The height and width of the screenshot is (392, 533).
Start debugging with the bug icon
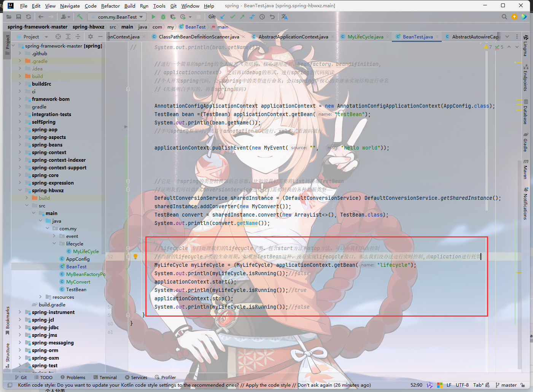(163, 17)
